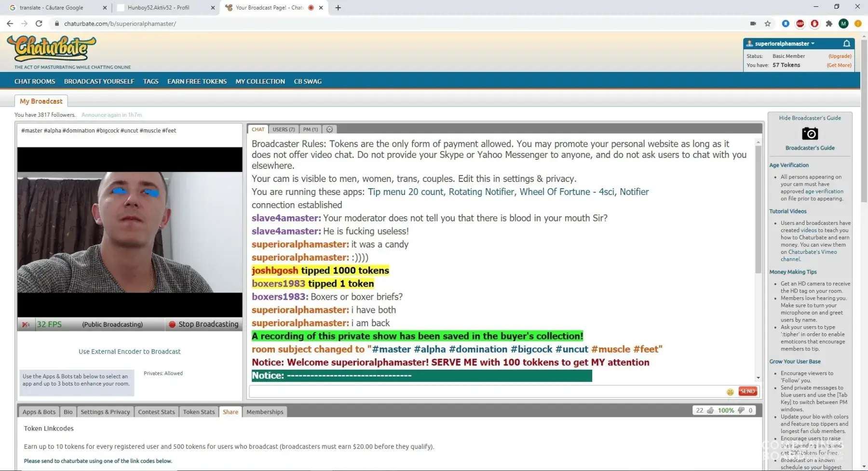Open a new browser tab
868x471 pixels.
[x=338, y=8]
